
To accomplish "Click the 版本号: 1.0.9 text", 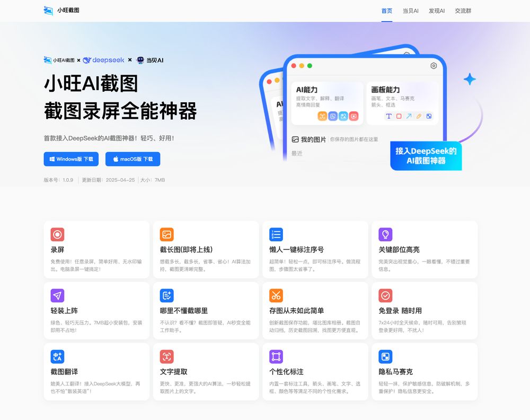I will (58, 180).
